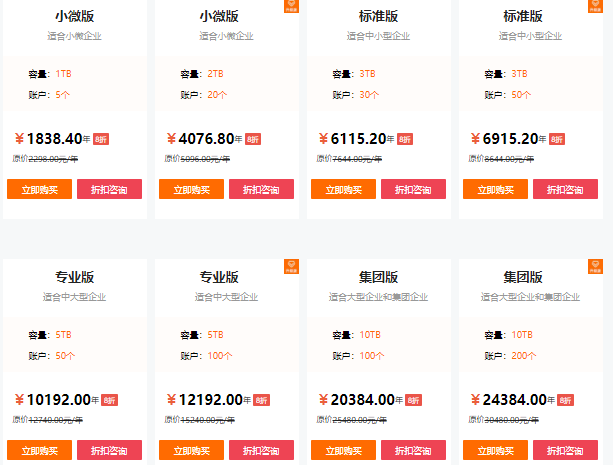Purchase the ¥20384.00 集团版 plan with 立即购买

pos(343,451)
